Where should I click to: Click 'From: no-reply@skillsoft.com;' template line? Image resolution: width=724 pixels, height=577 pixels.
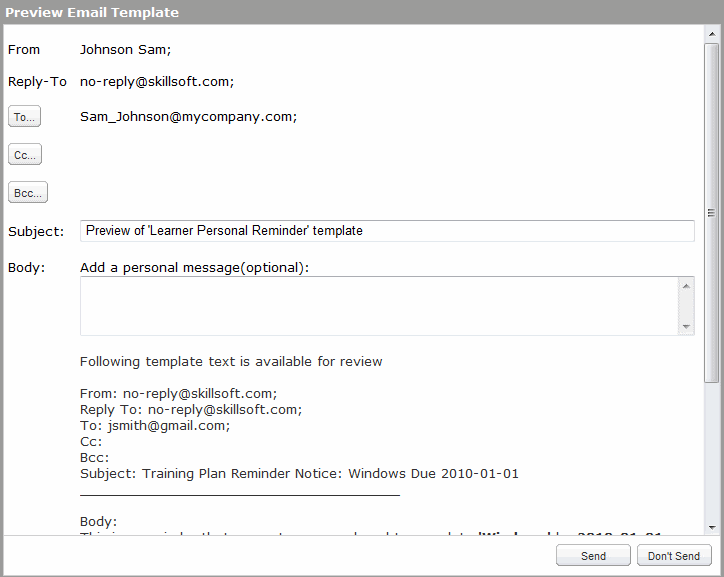179,394
